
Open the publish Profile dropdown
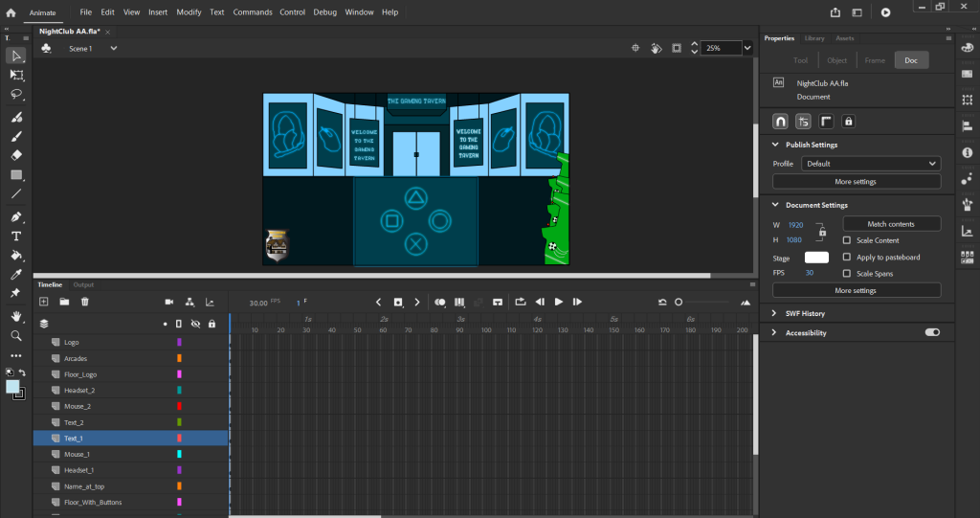click(x=870, y=164)
